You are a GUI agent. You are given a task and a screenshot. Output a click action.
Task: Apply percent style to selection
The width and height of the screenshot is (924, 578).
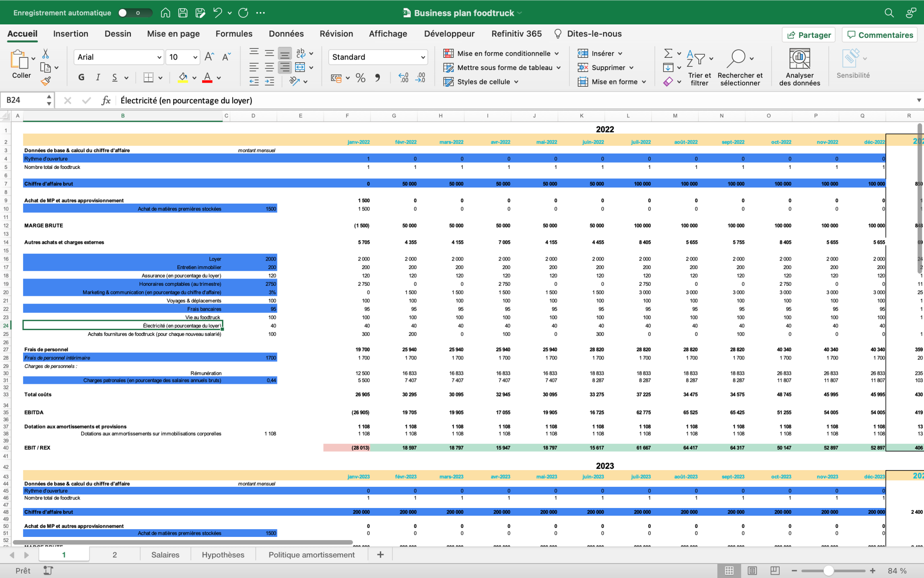[x=360, y=78]
